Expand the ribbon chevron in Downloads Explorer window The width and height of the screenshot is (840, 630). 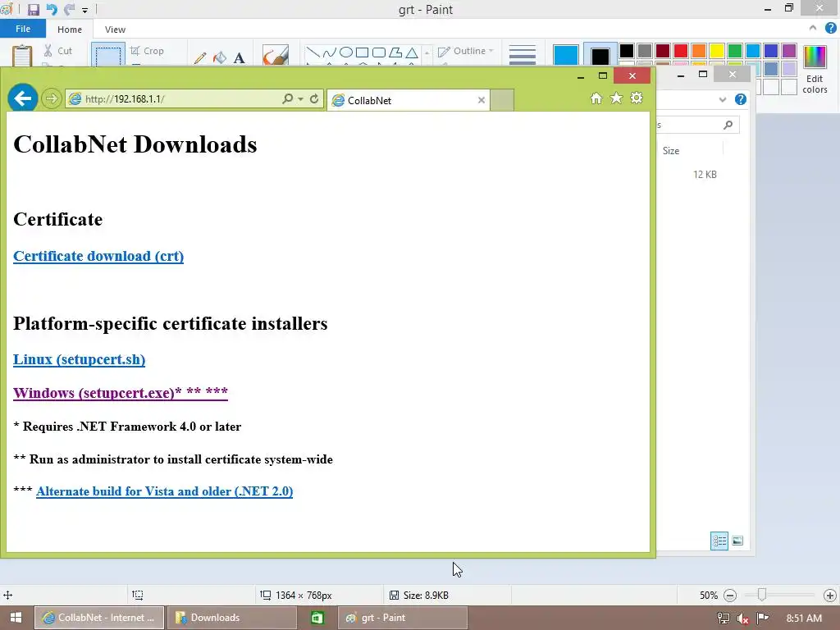[723, 99]
